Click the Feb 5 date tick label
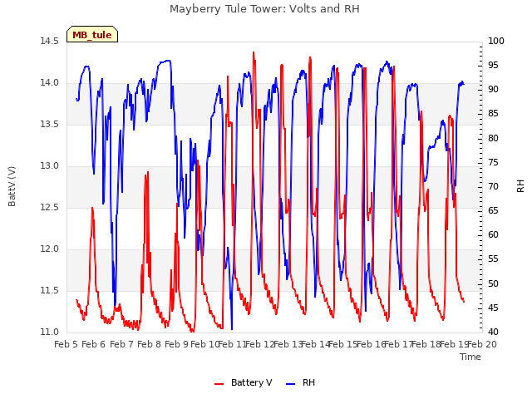Image resolution: width=532 pixels, height=399 pixels. pyautogui.click(x=66, y=344)
